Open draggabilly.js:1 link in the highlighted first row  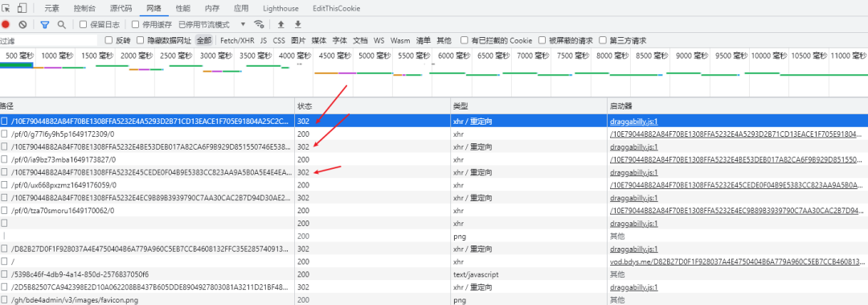(x=633, y=121)
